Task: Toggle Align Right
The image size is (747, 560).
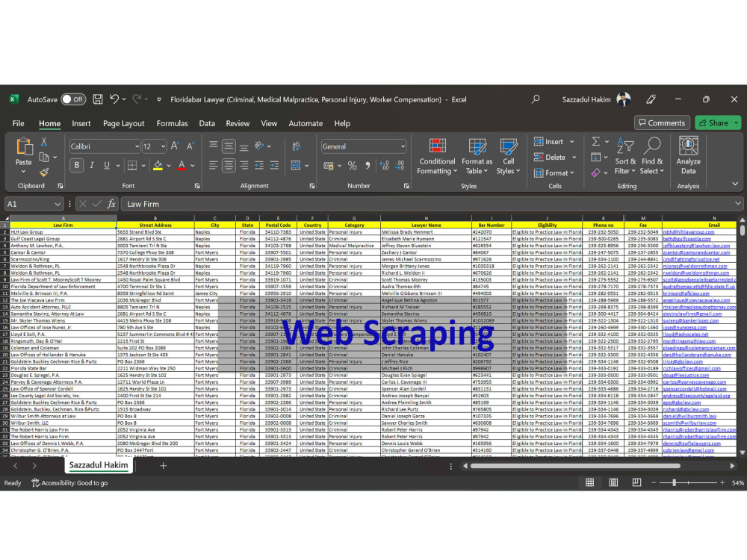Action: (244, 165)
